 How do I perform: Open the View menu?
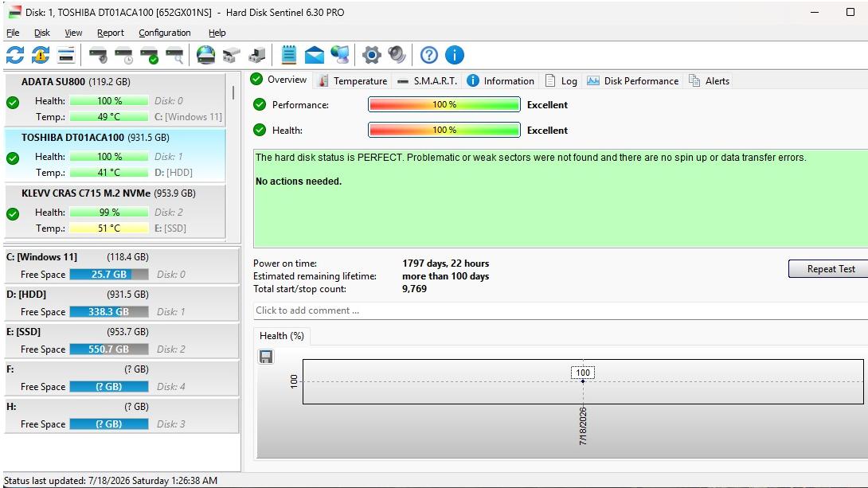pyautogui.click(x=73, y=33)
